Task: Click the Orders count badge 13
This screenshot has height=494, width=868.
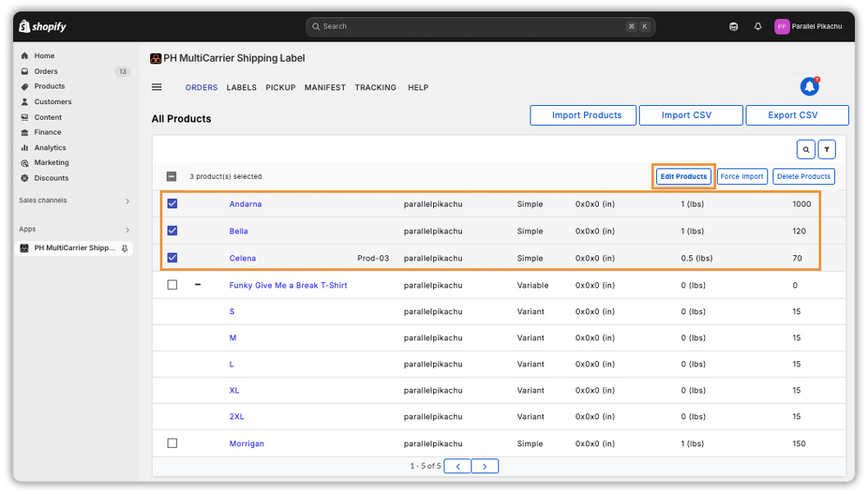Action: click(x=122, y=71)
